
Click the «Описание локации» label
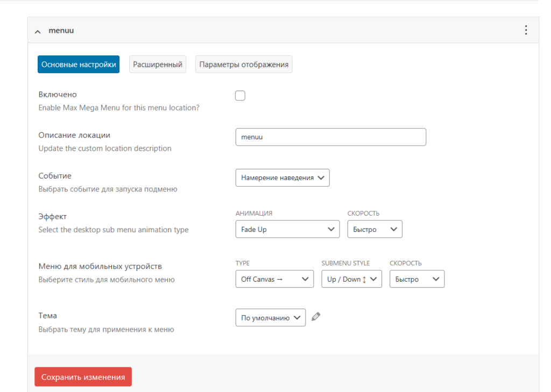[x=74, y=135]
